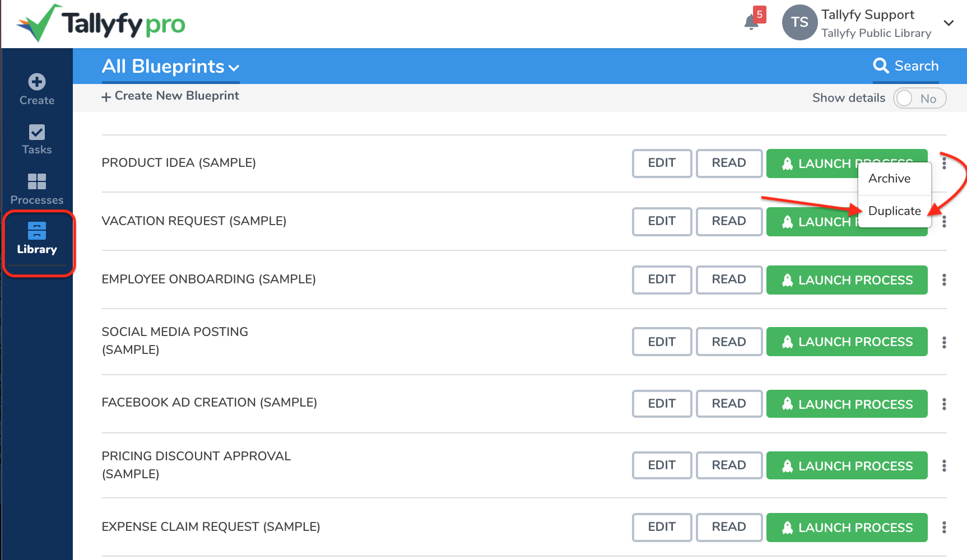Launch process for Expense Claim Request
Viewport: 967px width, 560px height.
click(x=847, y=528)
